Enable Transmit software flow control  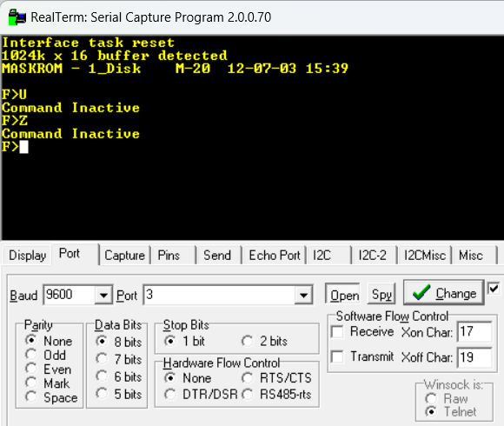(337, 356)
